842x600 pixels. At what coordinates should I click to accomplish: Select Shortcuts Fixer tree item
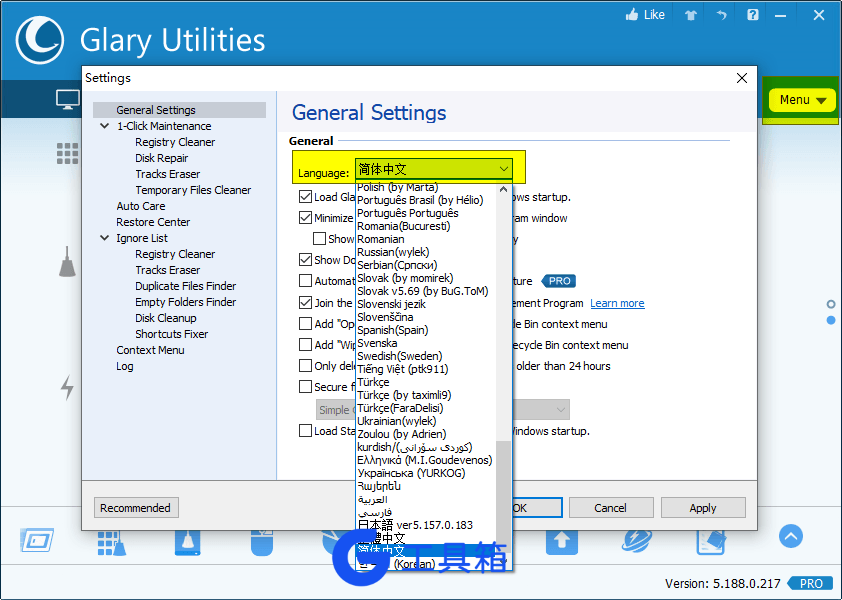tap(172, 334)
